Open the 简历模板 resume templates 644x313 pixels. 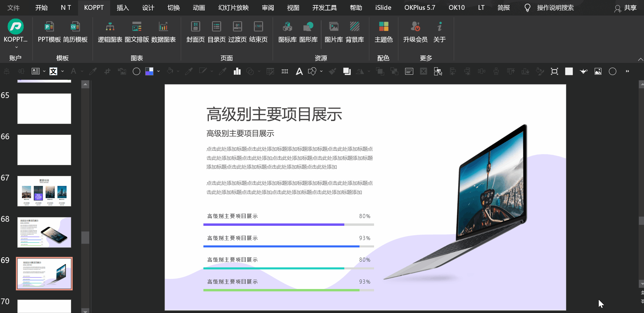click(75, 32)
